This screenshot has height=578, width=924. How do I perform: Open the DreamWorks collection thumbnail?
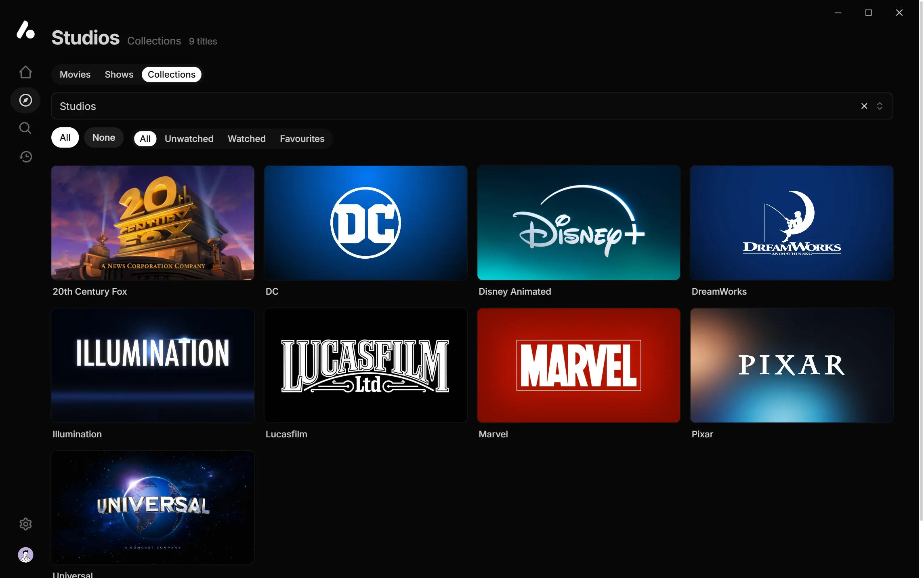792,223
